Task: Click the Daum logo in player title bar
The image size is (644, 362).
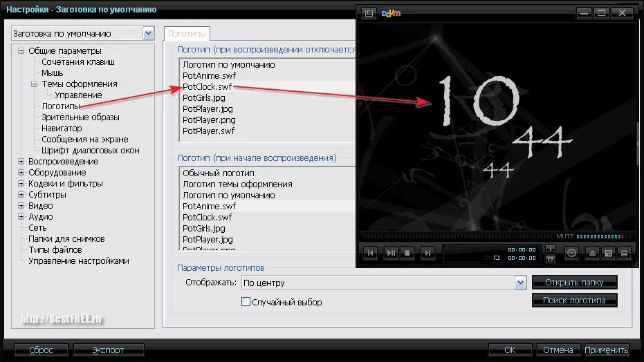Action: click(391, 13)
